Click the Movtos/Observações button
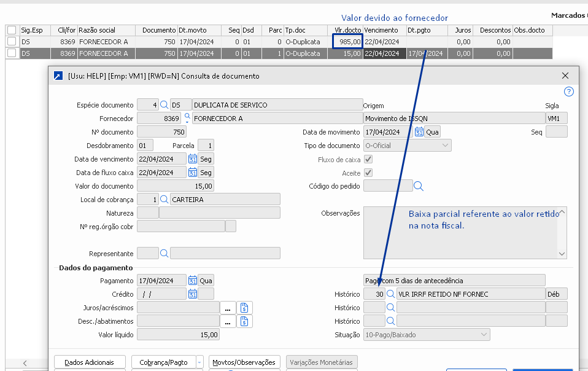This screenshot has height=371, width=588. point(245,362)
